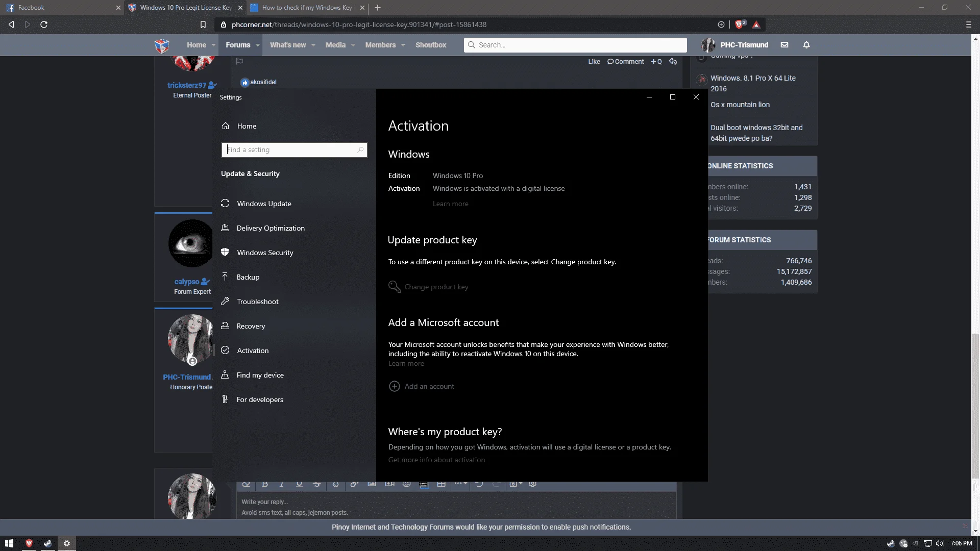Open a new browser tab
This screenshot has height=551, width=980.
[378, 8]
